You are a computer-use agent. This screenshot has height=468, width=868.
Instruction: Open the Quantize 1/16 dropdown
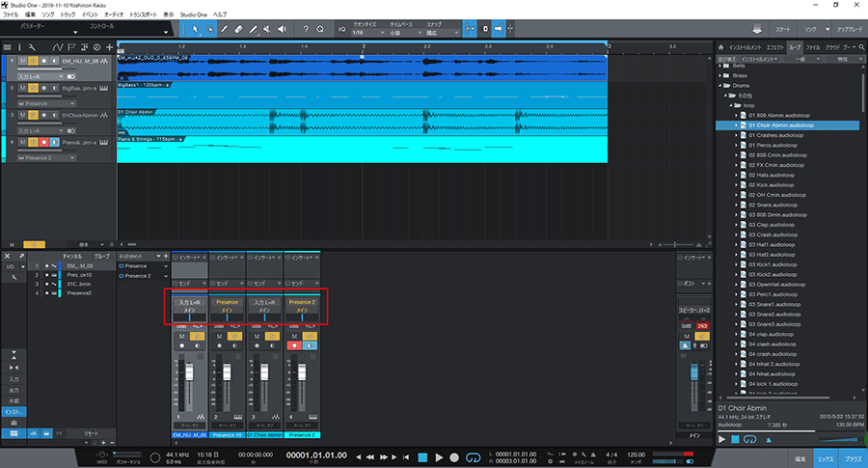pyautogui.click(x=366, y=33)
